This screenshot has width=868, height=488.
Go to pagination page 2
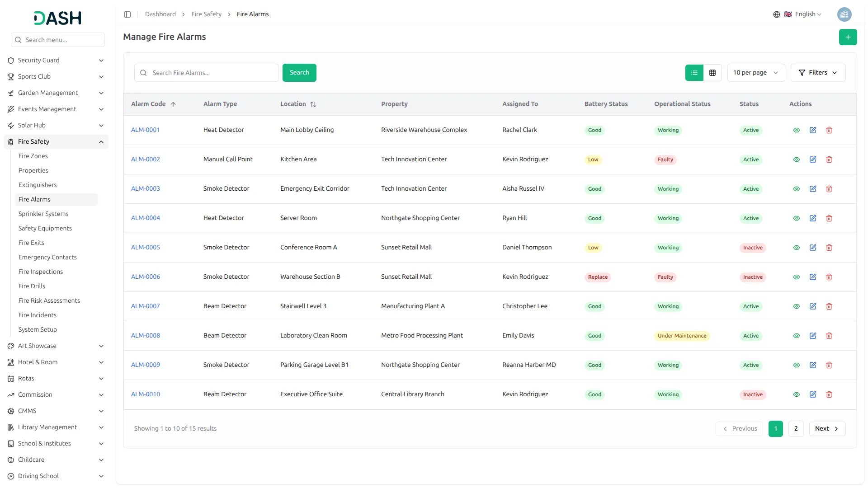796,429
